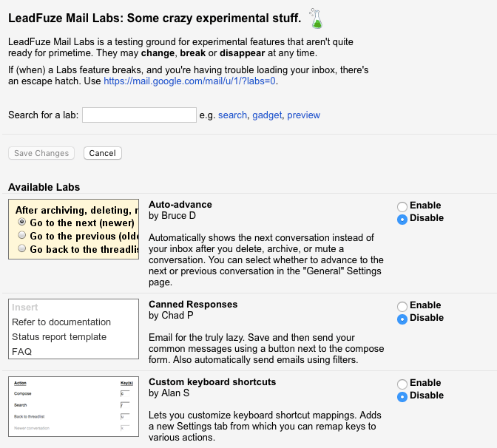This screenshot has width=497, height=448.
Task: Click the Save Changes button
Action: click(41, 153)
